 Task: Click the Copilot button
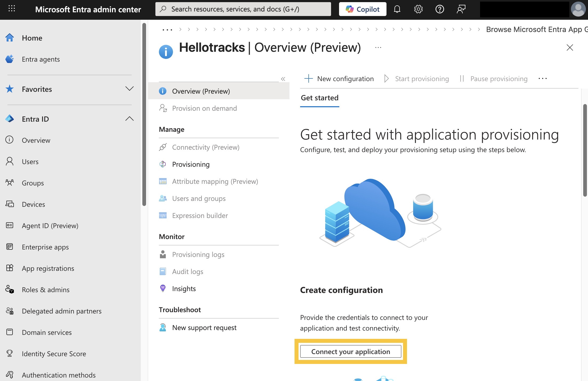363,9
